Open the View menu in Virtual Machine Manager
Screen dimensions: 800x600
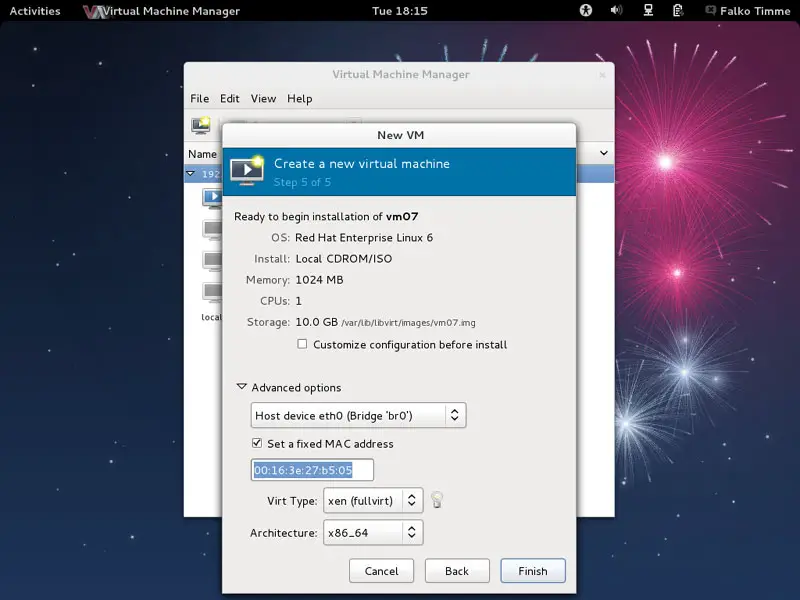point(263,98)
